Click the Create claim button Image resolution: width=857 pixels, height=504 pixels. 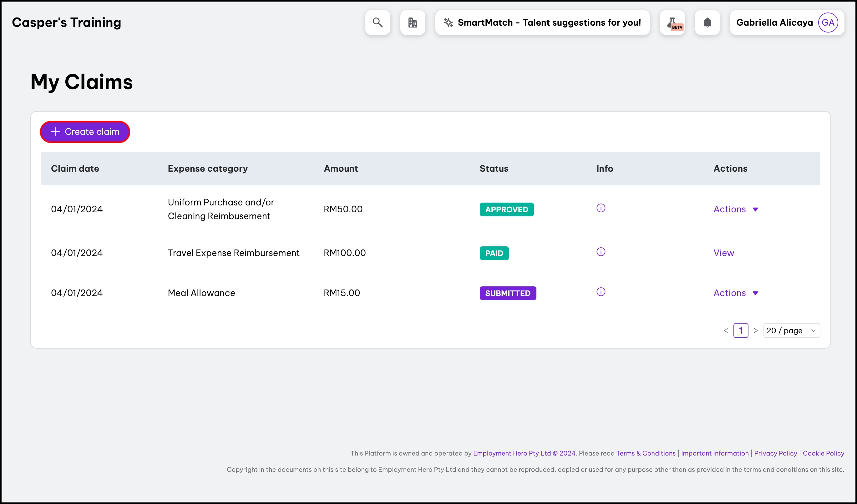coord(85,132)
